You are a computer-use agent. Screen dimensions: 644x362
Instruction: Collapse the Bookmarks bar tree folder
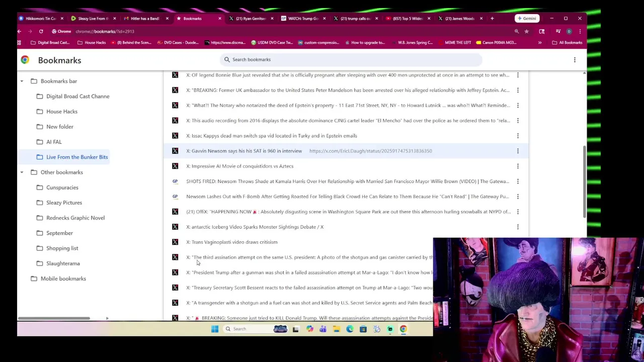tap(22, 81)
